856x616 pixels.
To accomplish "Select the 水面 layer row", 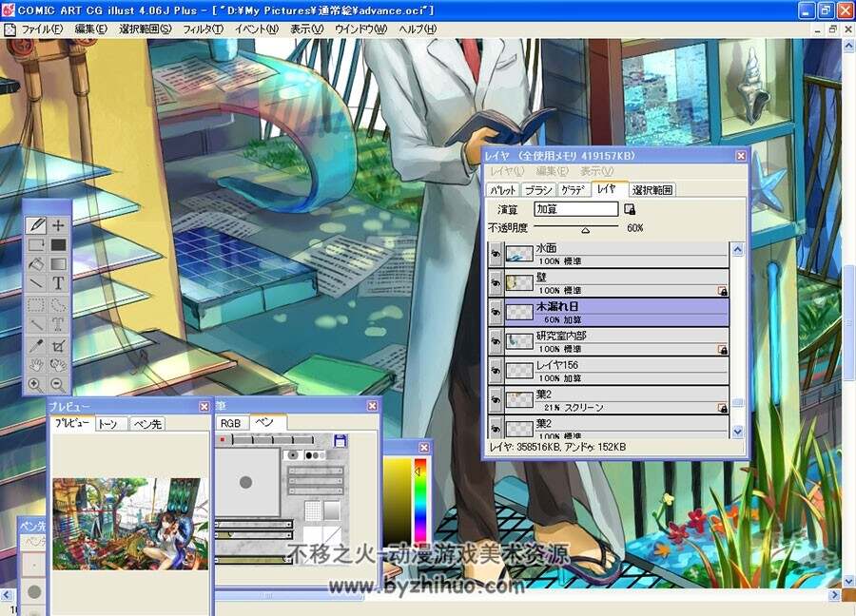I will [616, 254].
